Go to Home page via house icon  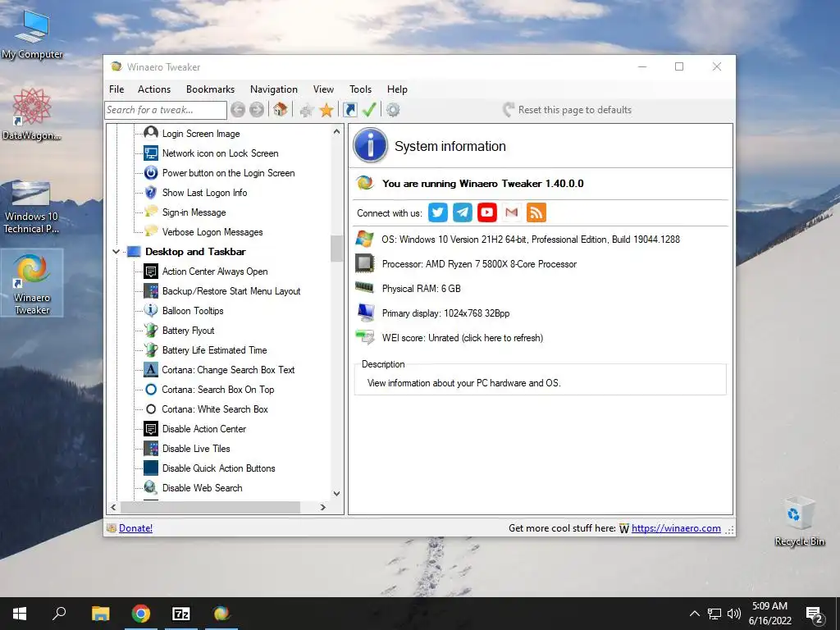point(281,110)
